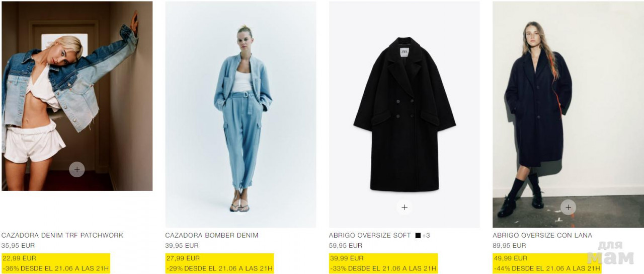View the black oversize coat product image

pyautogui.click(x=405, y=114)
